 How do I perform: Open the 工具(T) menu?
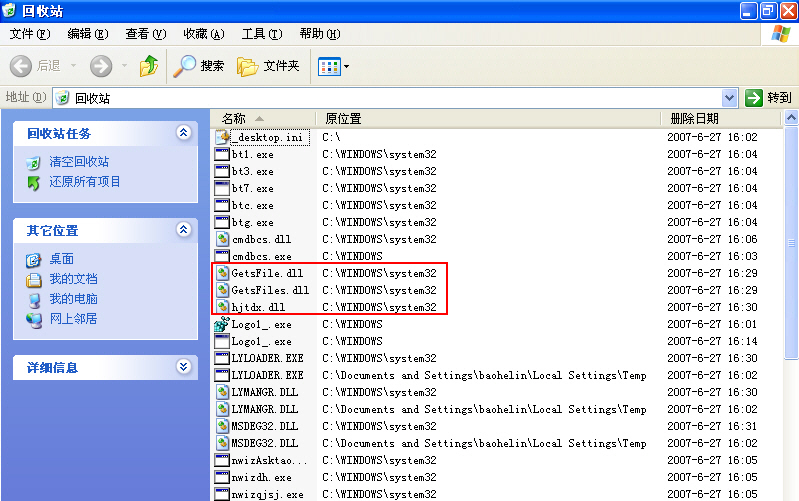[262, 34]
